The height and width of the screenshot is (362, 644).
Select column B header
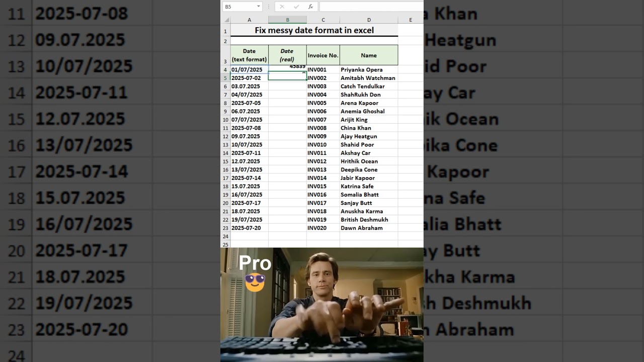[x=287, y=20]
